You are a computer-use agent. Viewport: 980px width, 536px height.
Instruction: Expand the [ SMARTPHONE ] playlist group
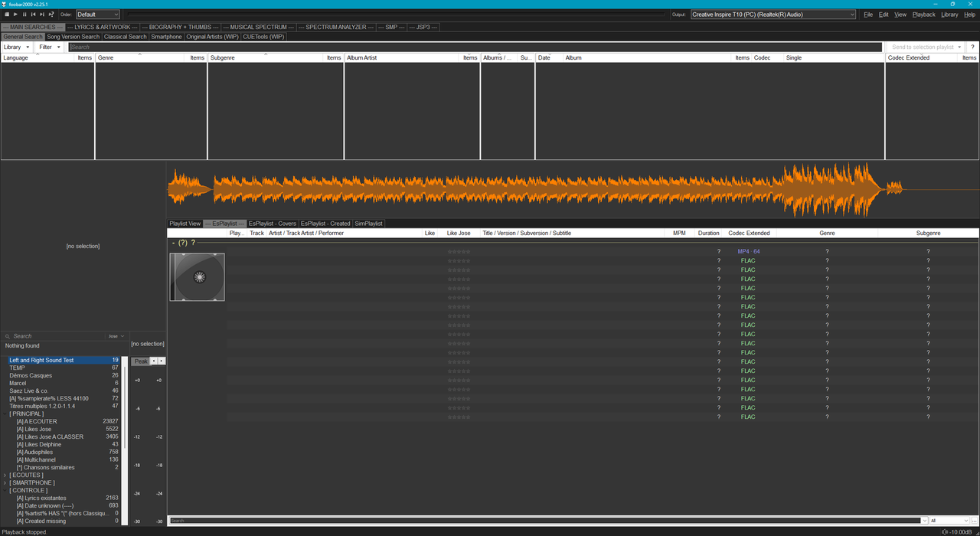5,482
